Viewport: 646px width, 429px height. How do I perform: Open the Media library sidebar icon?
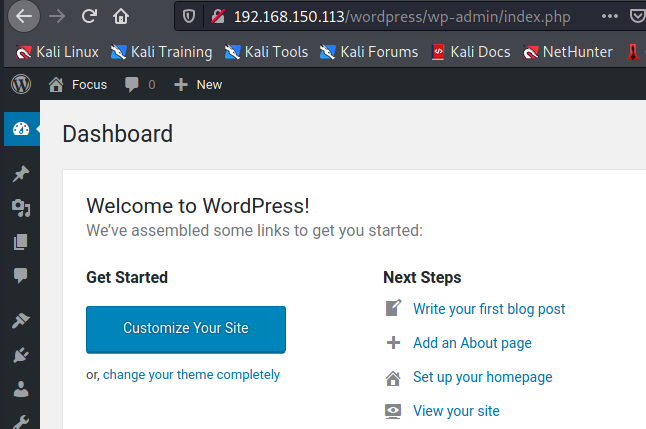pyautogui.click(x=20, y=207)
